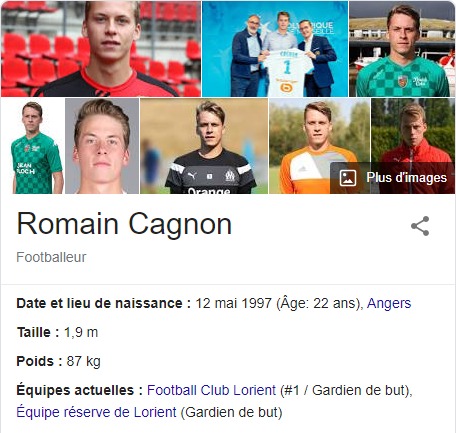View close-up portrait on gray background
Screen dimensions: 456x433
102,146
